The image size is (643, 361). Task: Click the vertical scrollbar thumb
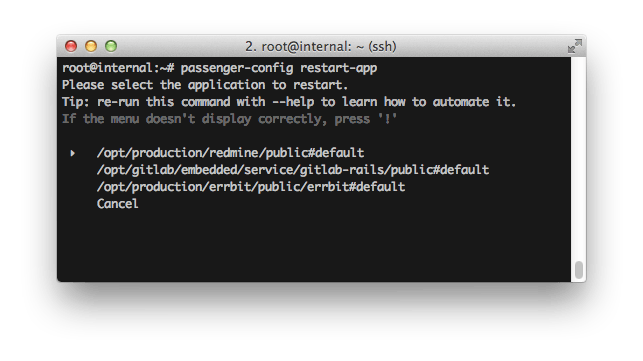coord(579,270)
